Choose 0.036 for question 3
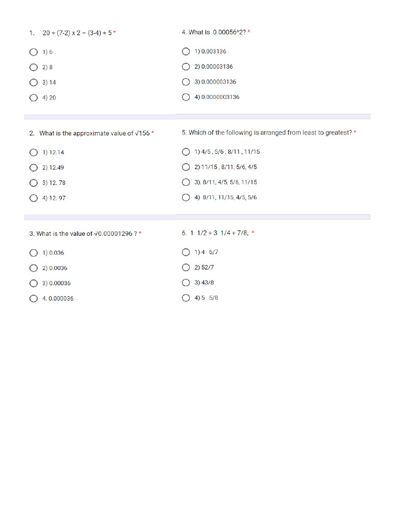This screenshot has width=399, height=532. (x=34, y=252)
